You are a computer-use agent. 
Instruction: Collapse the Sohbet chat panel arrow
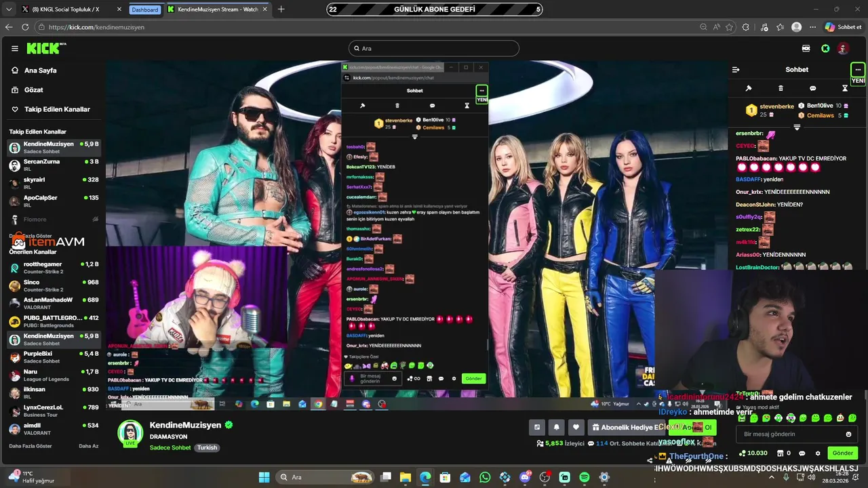pos(735,69)
